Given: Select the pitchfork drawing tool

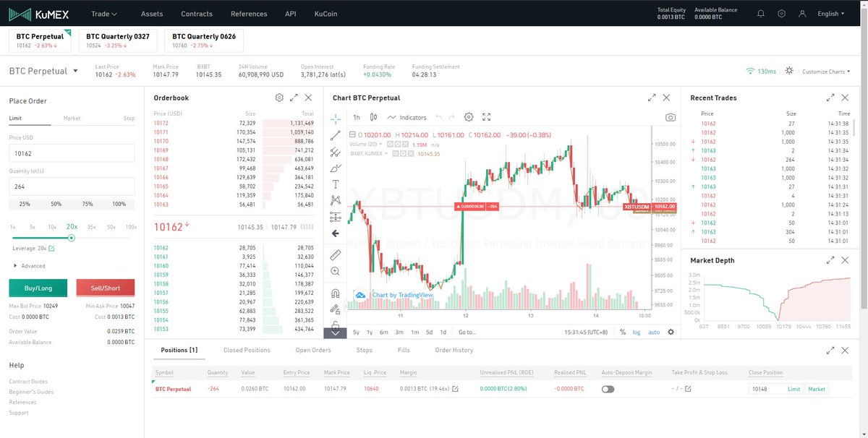Looking at the screenshot, I should (x=335, y=152).
